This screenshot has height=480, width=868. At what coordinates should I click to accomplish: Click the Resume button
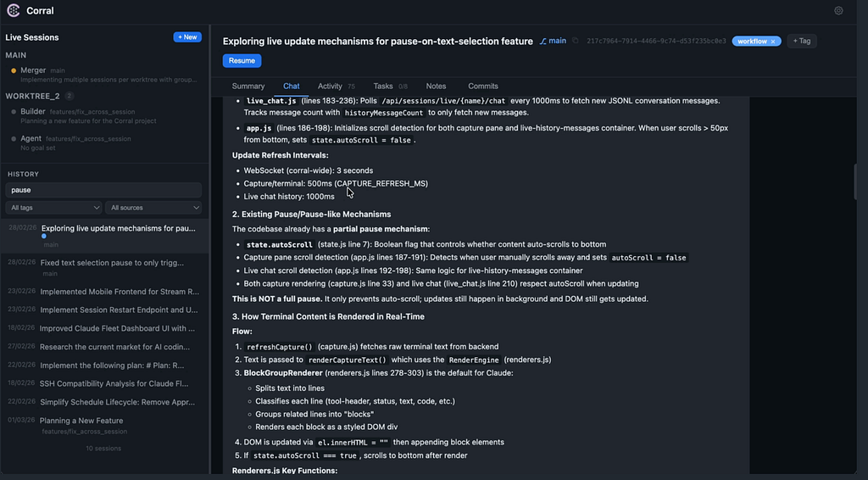242,60
